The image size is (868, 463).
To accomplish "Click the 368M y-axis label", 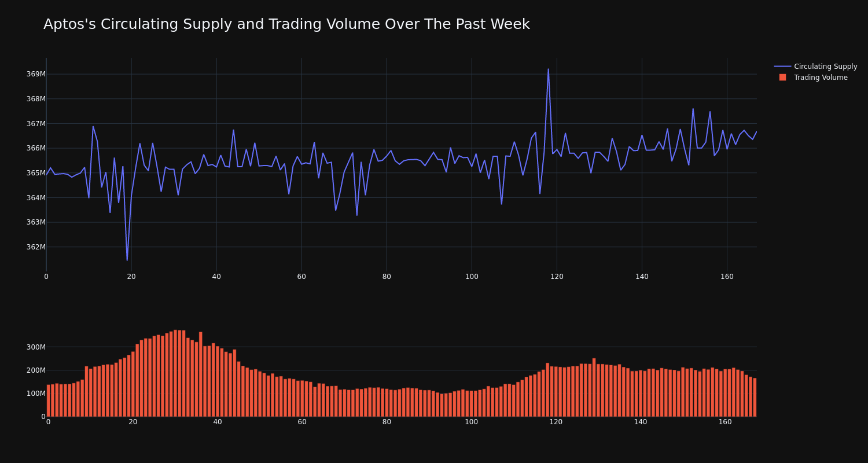I will 36,99.
